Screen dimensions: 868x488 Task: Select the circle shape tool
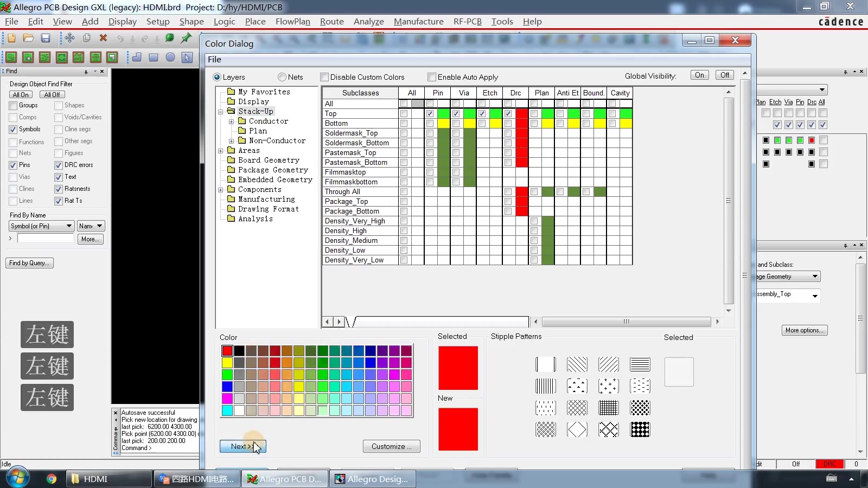point(170,57)
